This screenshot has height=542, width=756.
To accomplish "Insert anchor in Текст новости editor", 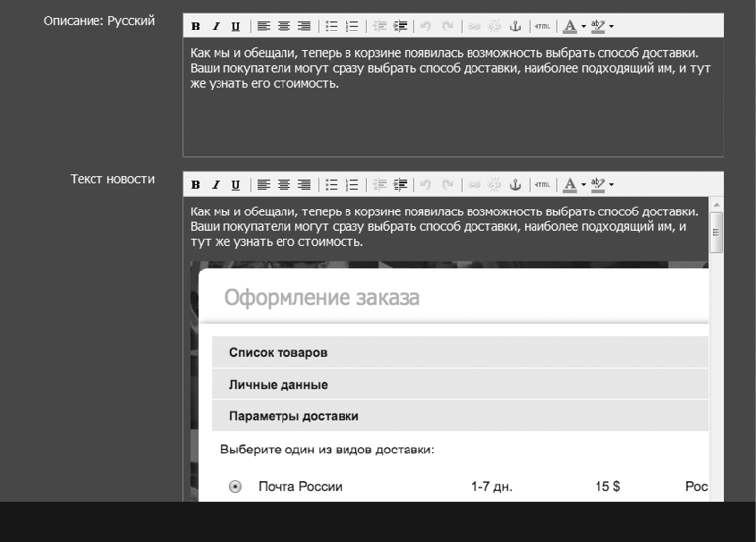I will point(516,185).
